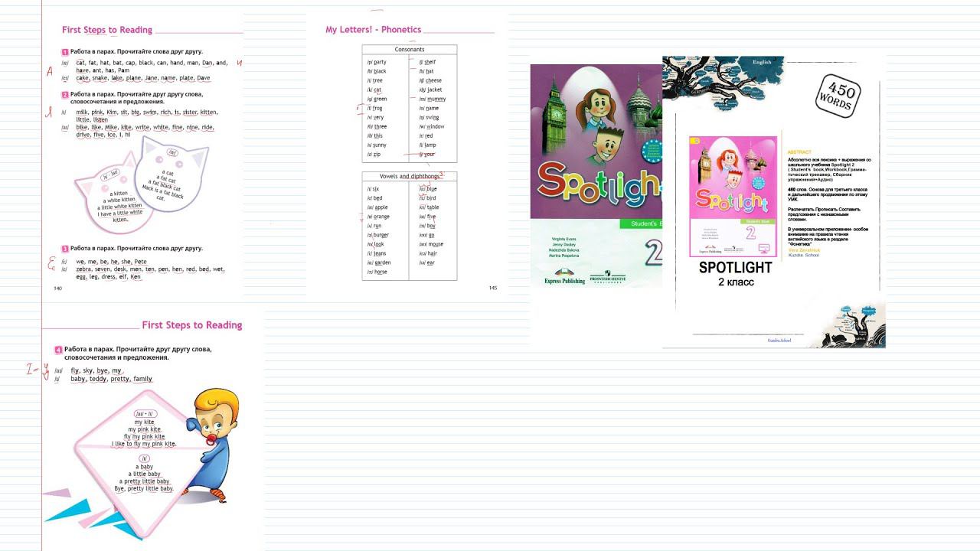Click the pink exercise 4 number badge

click(58, 350)
